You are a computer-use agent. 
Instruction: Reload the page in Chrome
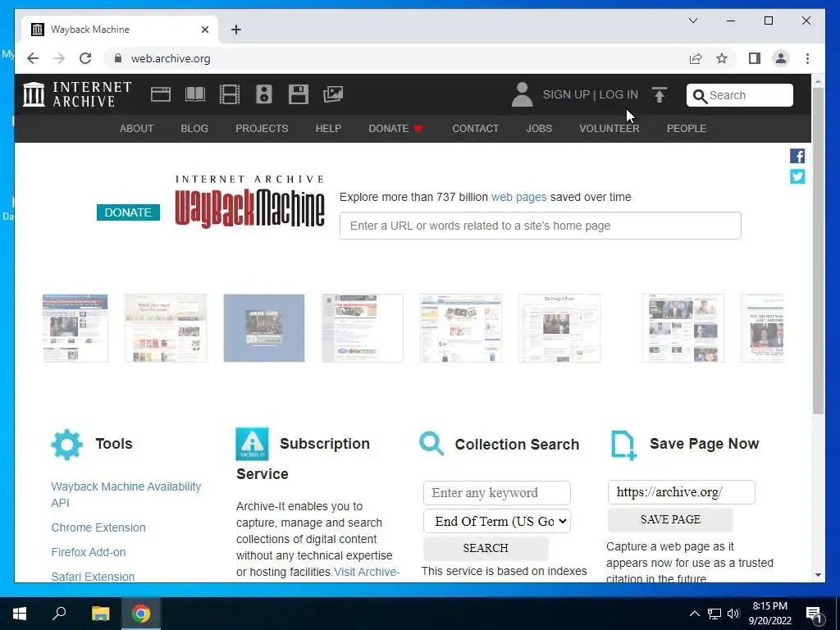(85, 58)
